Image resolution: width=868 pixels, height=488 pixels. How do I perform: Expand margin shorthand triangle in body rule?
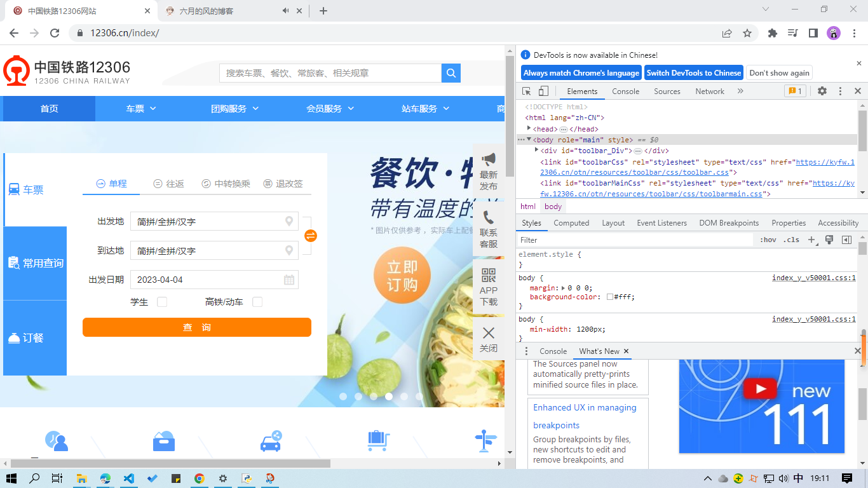tap(564, 288)
